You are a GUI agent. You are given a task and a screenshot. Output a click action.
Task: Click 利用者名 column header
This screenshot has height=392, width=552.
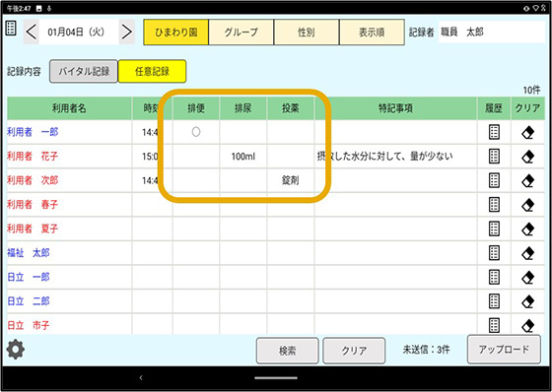coord(69,108)
